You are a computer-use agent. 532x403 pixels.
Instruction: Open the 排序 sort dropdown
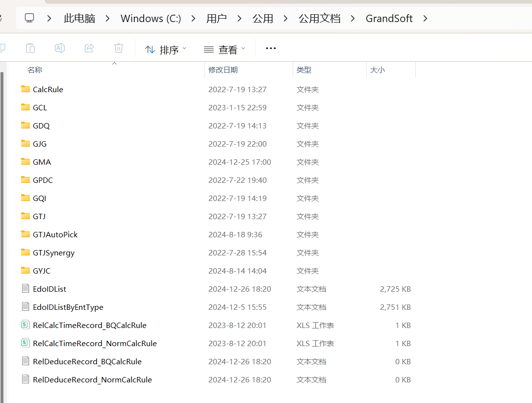166,50
